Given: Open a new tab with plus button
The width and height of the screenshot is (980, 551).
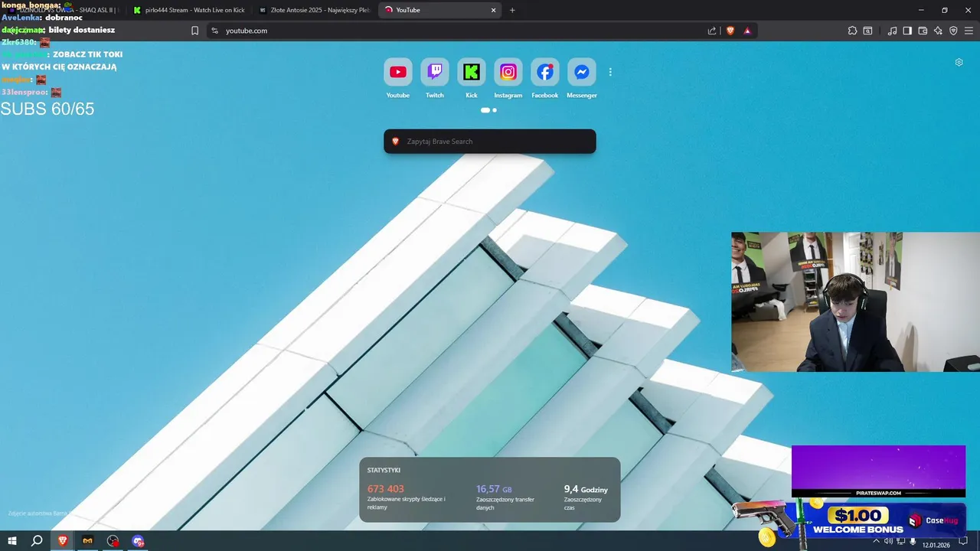Looking at the screenshot, I should click(x=512, y=10).
